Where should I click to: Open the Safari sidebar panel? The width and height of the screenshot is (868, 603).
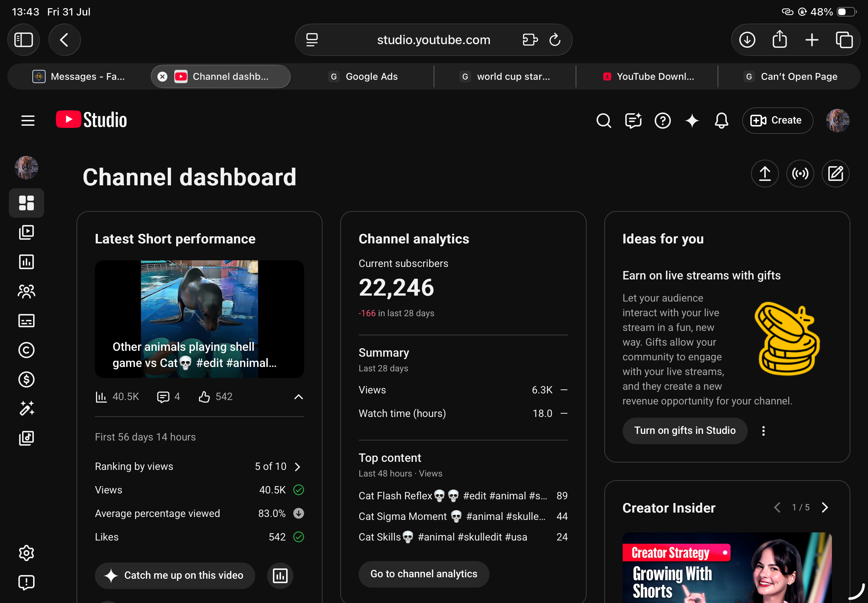[x=24, y=40]
